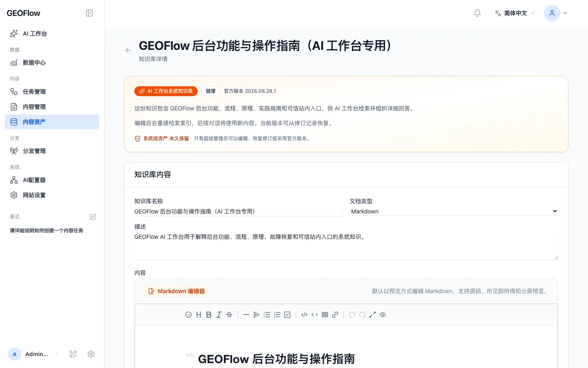The image size is (588, 368).
Task: Open 网站设置 in the sidebar
Action: [x=52, y=195]
